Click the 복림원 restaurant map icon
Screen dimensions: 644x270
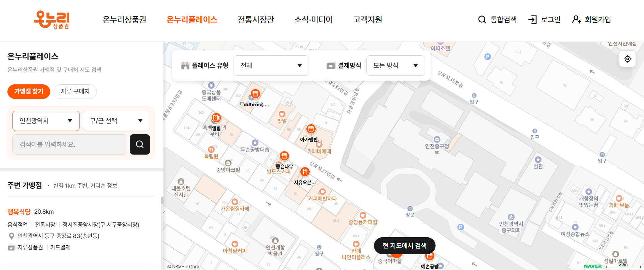point(211,150)
